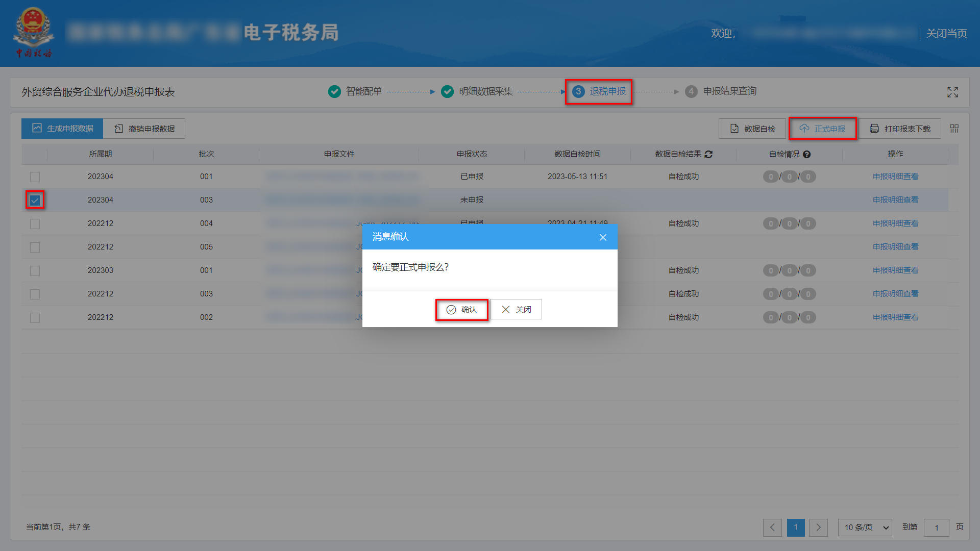Open the 智能配单 step tab
This screenshot has height=551, width=980.
(363, 91)
